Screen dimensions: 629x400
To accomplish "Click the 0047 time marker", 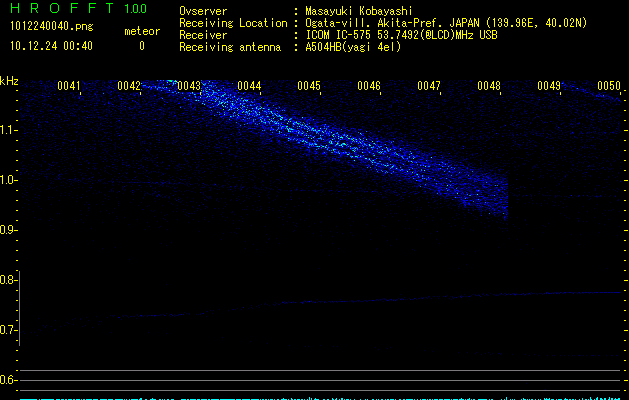I will click(x=429, y=86).
